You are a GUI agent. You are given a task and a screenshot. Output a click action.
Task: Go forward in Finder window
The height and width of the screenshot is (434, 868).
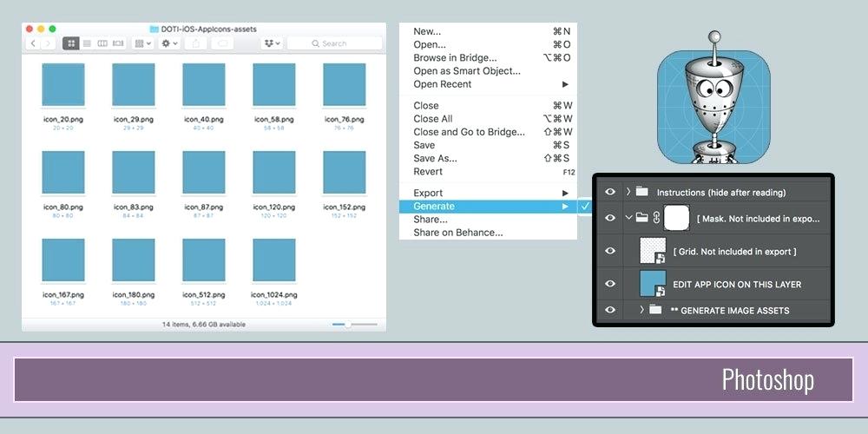(x=48, y=43)
